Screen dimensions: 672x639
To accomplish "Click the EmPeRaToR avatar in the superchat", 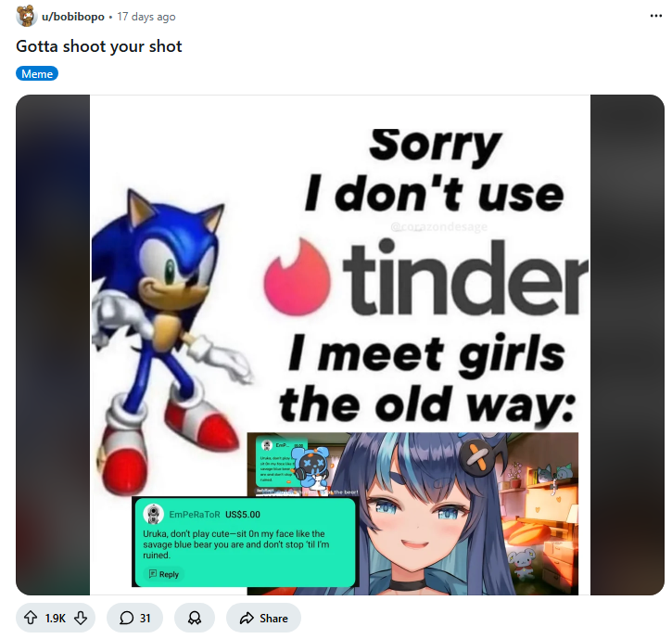I will (x=153, y=514).
